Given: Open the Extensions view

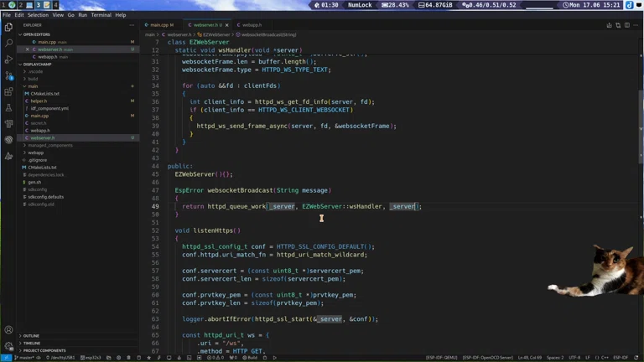Looking at the screenshot, I should (8, 91).
